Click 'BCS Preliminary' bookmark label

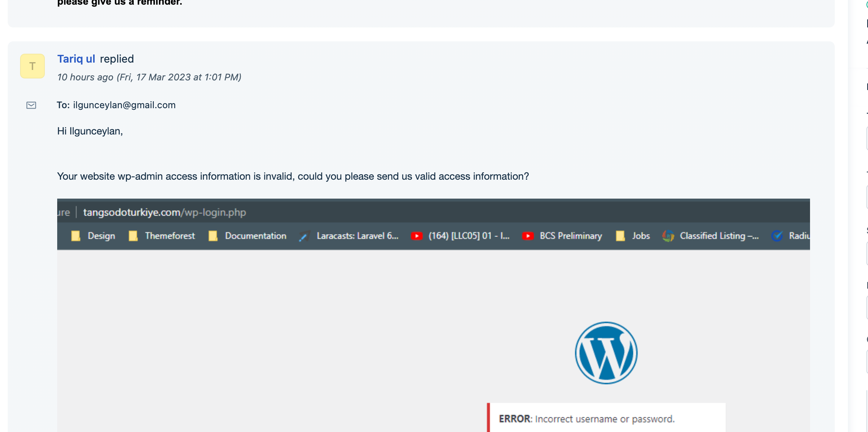(571, 236)
